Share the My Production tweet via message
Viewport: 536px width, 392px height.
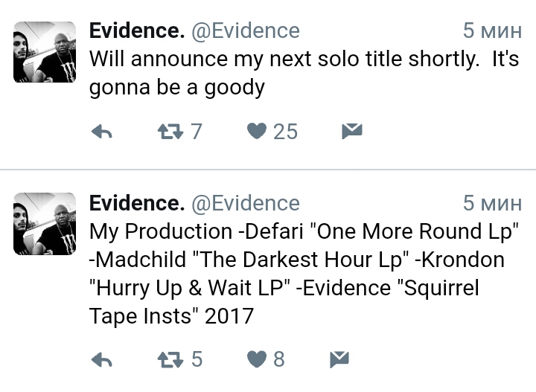(x=339, y=359)
